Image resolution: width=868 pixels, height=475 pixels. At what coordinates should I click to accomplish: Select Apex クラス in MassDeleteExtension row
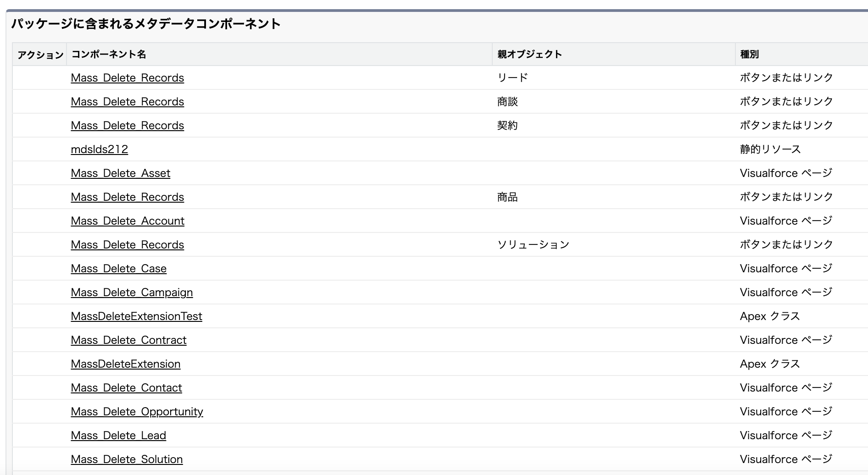tap(770, 364)
